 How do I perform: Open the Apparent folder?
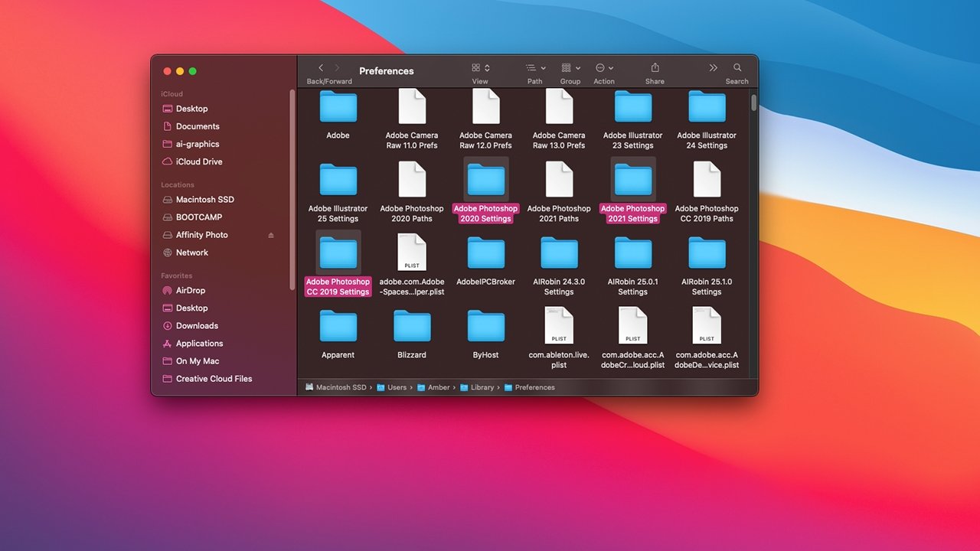(x=338, y=326)
